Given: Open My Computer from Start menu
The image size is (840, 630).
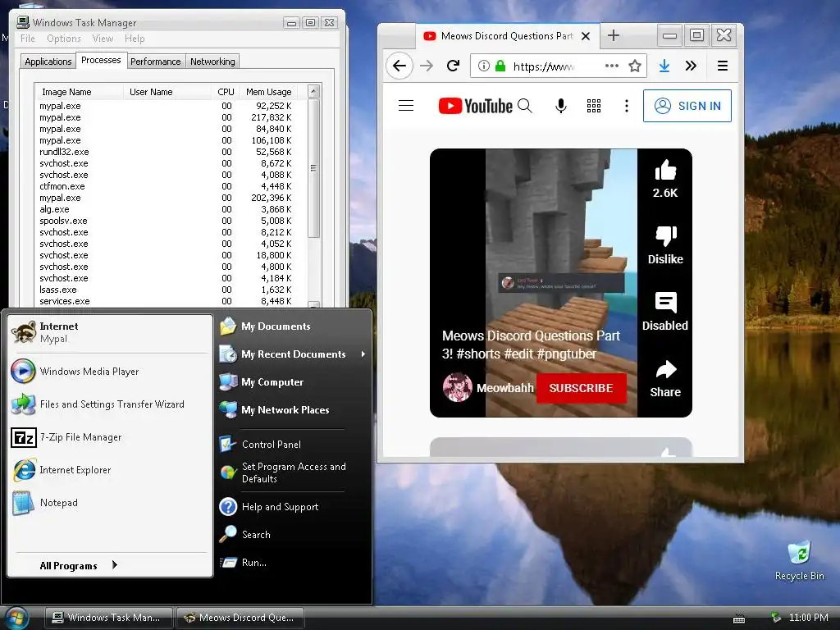Looking at the screenshot, I should [294, 382].
